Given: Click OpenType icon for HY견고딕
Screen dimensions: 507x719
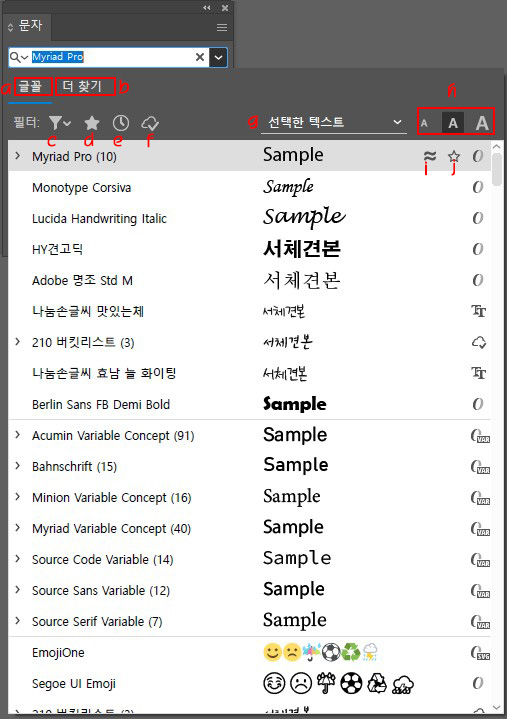Looking at the screenshot, I should pyautogui.click(x=478, y=249).
